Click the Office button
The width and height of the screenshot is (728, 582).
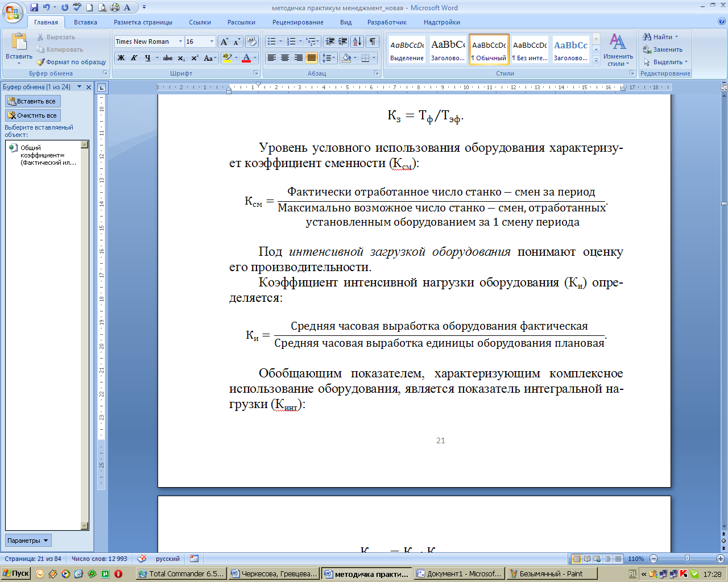tap(13, 12)
